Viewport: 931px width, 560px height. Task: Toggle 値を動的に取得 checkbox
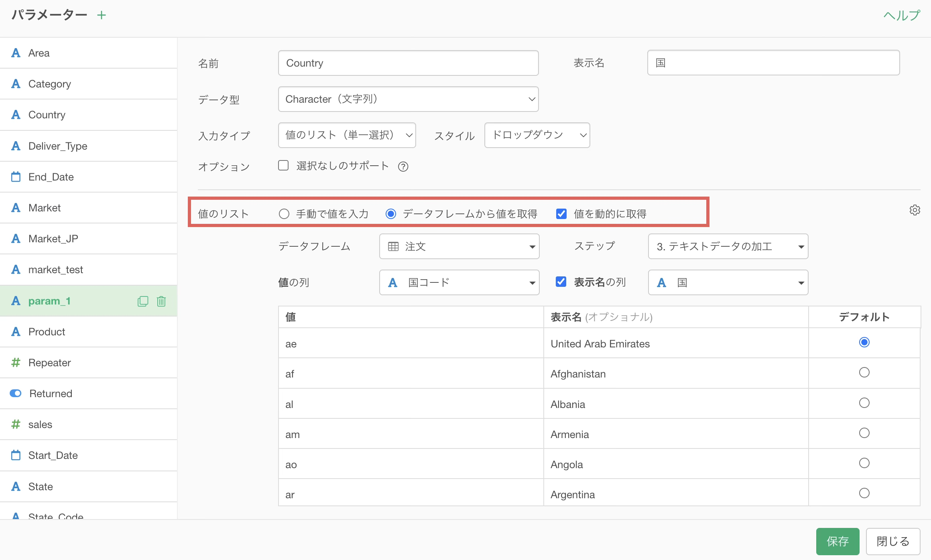click(561, 214)
